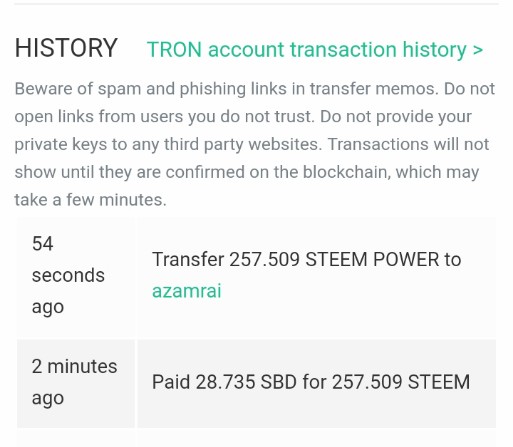
Task: Click the Beware of spam warning line
Action: 255,89
